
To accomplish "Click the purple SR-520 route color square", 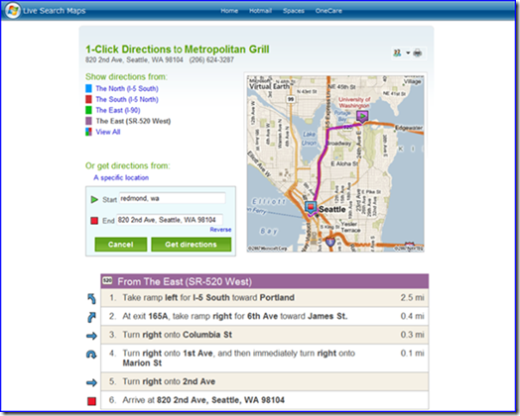I will click(89, 121).
